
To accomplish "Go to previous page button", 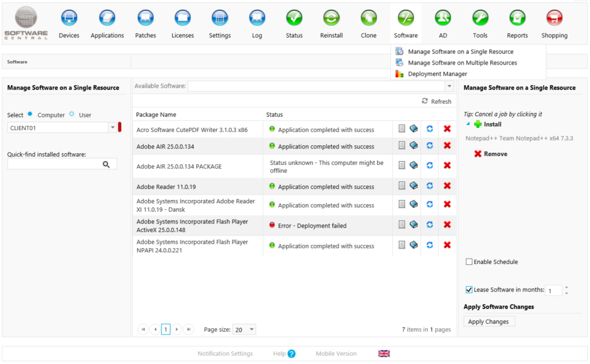I will [x=155, y=329].
